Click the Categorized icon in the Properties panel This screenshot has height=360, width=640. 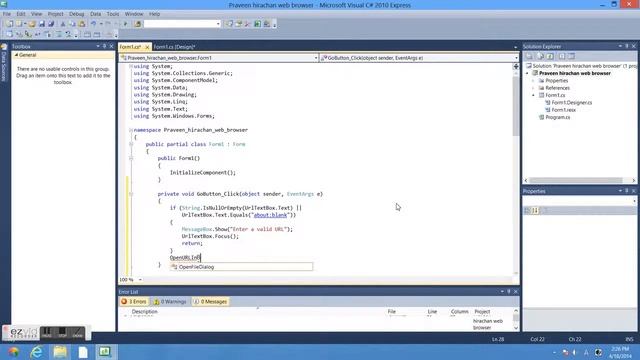527,210
